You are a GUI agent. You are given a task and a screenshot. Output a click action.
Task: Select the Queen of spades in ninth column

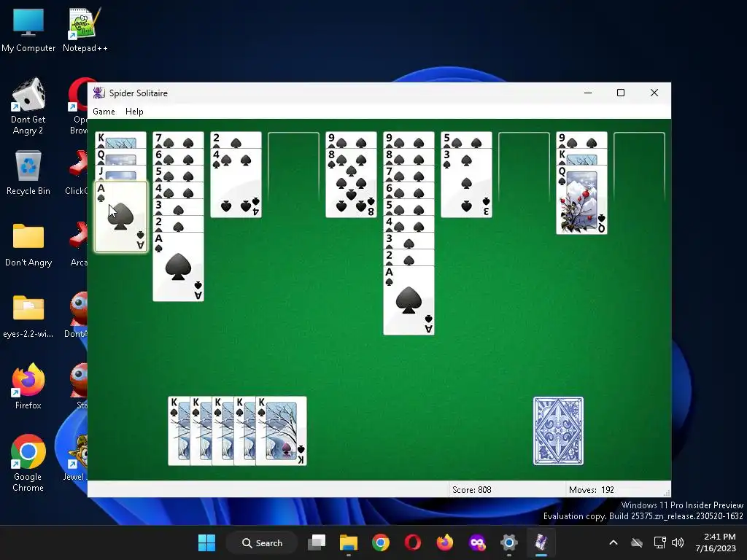pos(581,200)
